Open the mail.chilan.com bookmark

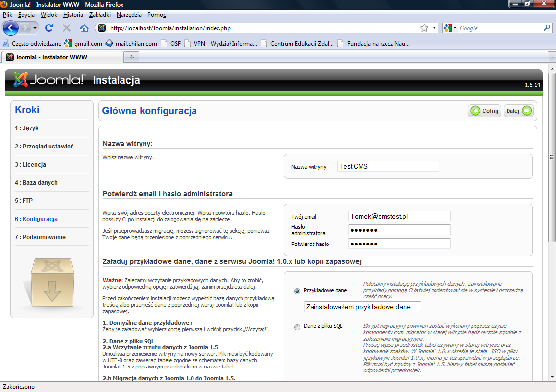(x=132, y=43)
